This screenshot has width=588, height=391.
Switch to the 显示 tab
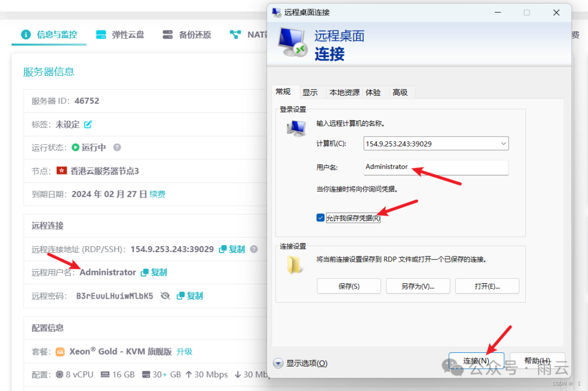(x=311, y=92)
